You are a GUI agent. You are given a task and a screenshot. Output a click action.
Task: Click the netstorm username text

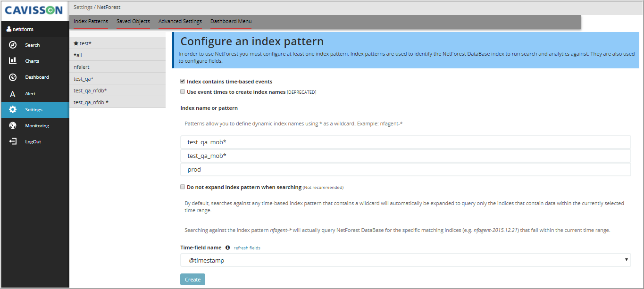pos(23,29)
